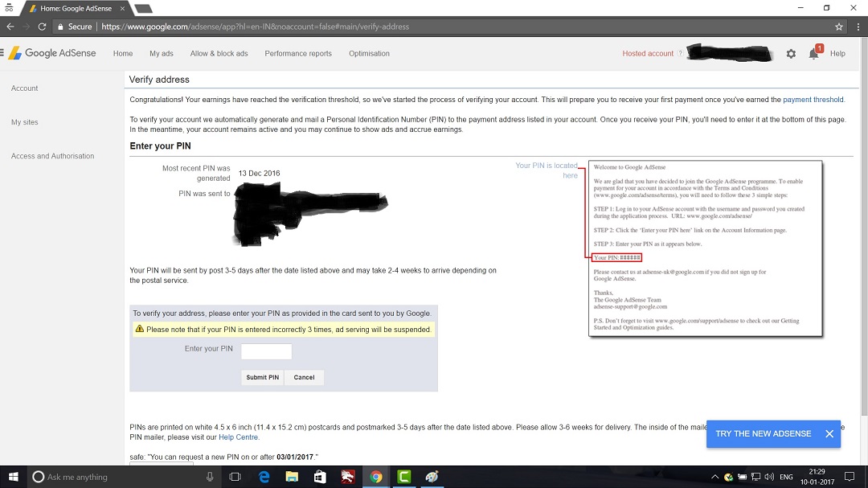Open the Paint app on the taskbar
The height and width of the screenshot is (488, 868).
[432, 477]
